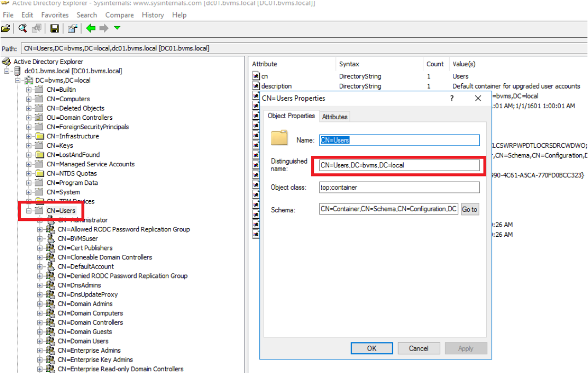Open the Compare menu

[119, 15]
